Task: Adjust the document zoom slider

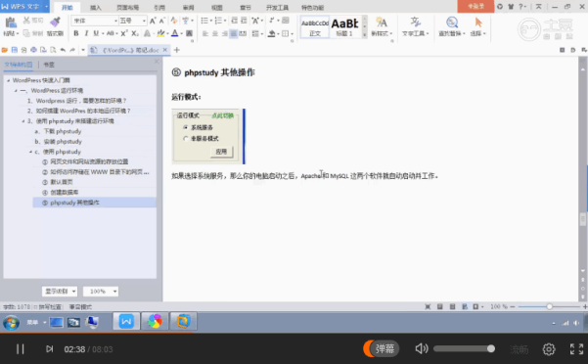Action: tap(549, 306)
